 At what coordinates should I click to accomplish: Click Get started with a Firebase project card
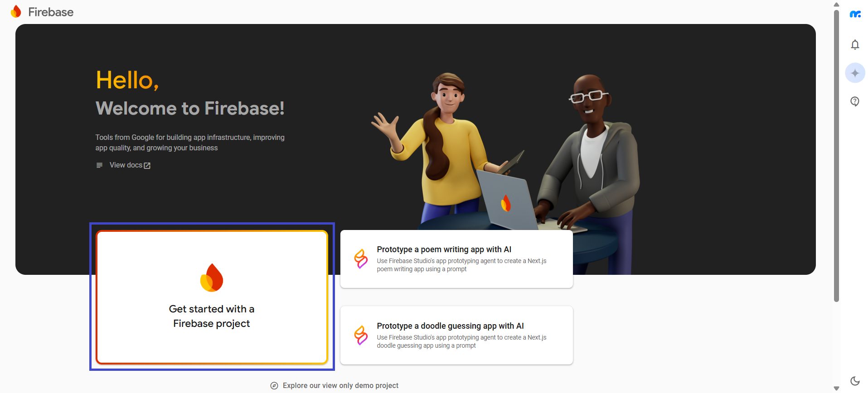coord(212,297)
